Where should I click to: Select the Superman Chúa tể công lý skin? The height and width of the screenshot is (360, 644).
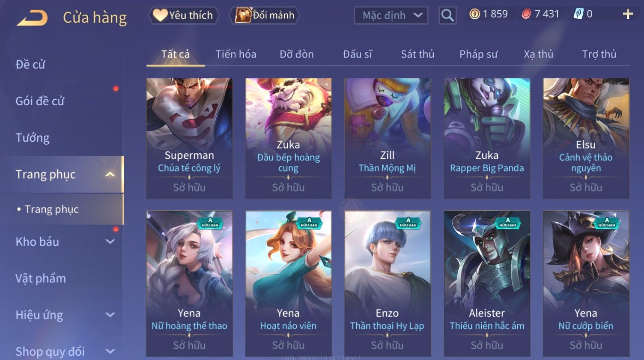point(189,138)
